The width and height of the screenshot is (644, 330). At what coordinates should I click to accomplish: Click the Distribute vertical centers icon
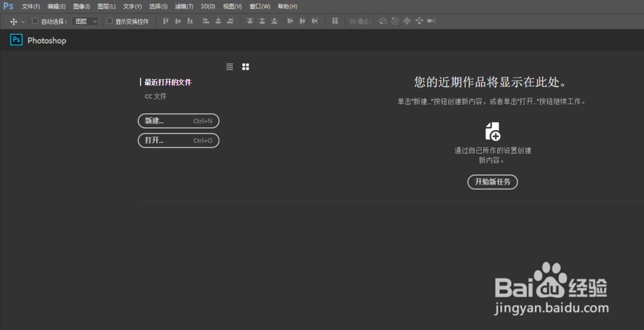262,21
